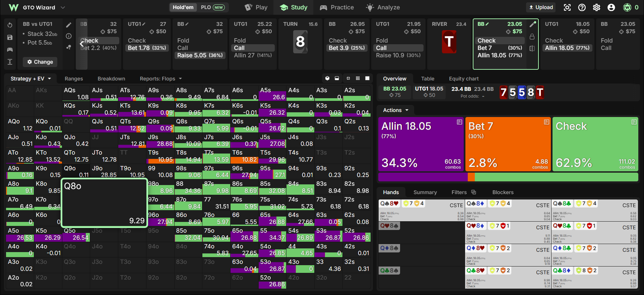Open the Actions dropdown in overview panel

(x=396, y=110)
